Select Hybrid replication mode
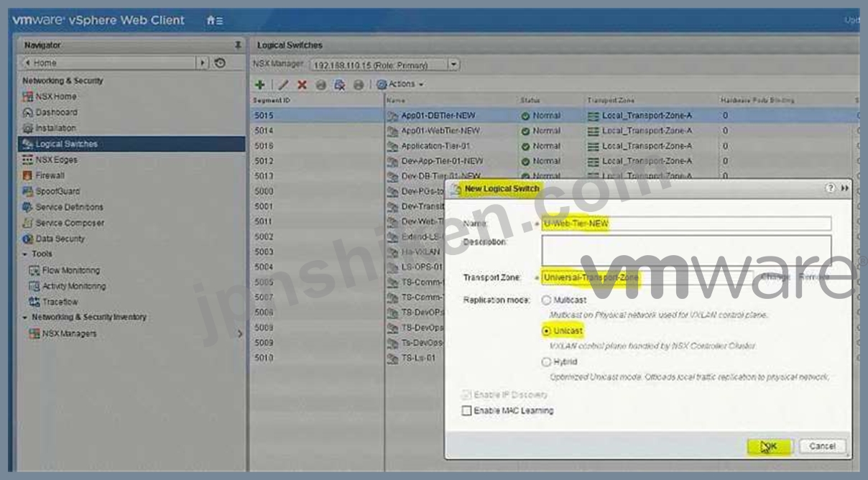868x480 pixels. pos(547,361)
